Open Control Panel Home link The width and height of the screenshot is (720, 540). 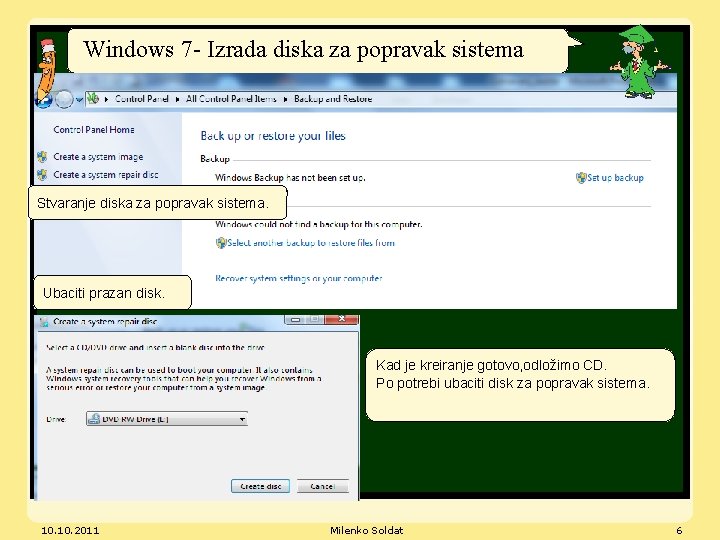(x=94, y=130)
